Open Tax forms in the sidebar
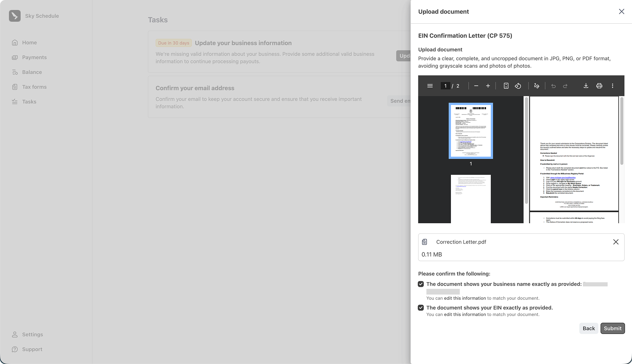 point(34,87)
